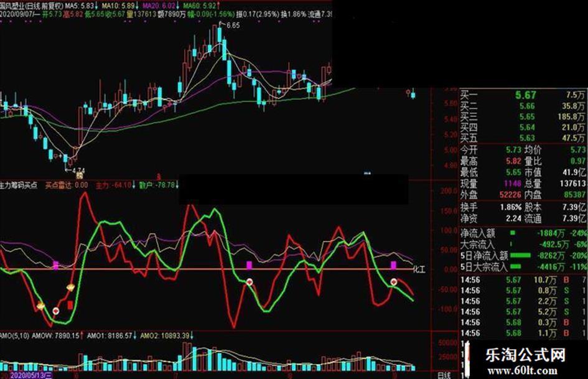Click the 5日大宗流入 value -4416万
Screen dimensions: 588x379
551,267
